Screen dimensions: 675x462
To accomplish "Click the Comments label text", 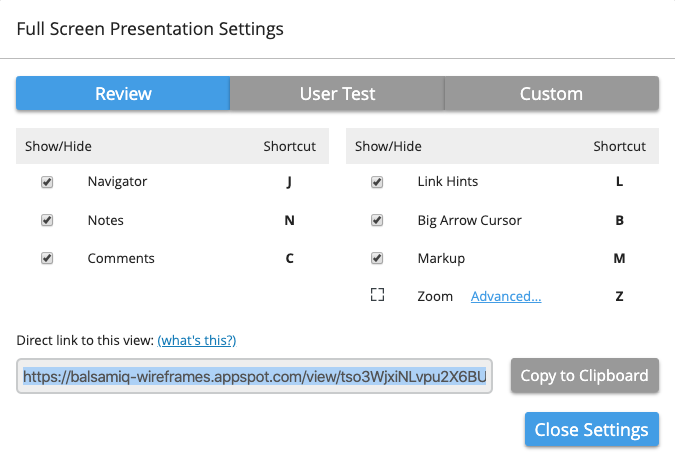I will [x=121, y=258].
